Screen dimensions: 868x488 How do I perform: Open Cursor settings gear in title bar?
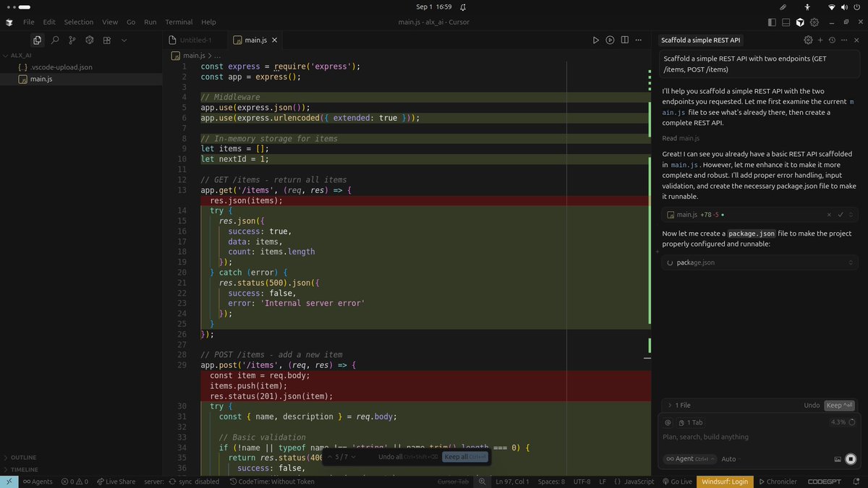pyautogui.click(x=814, y=22)
